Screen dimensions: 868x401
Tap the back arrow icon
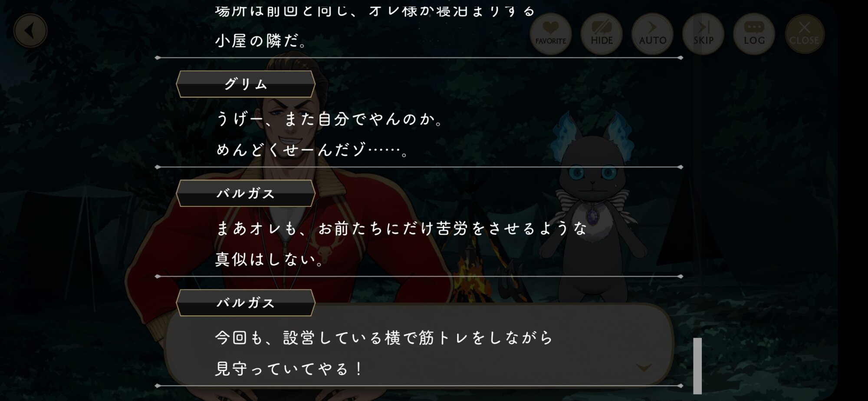30,31
